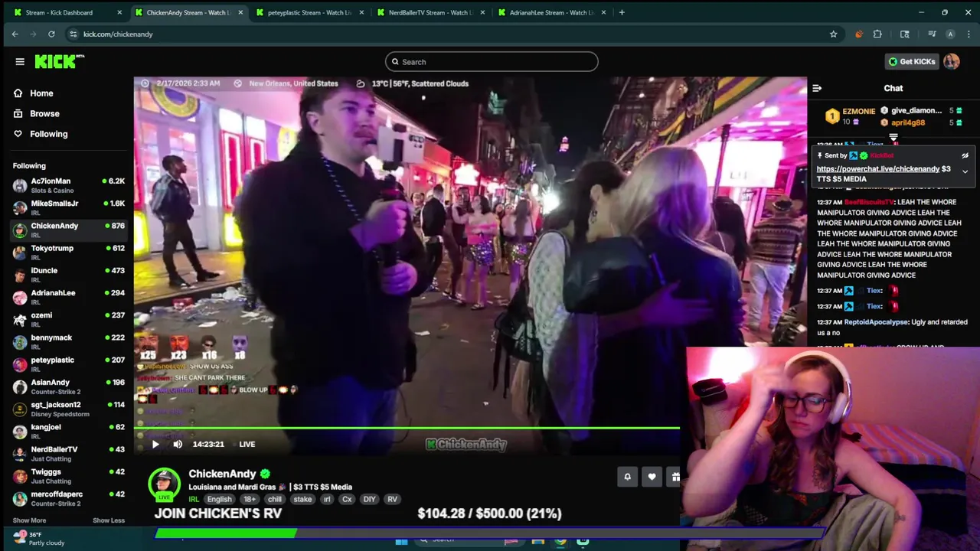This screenshot has height=551, width=980.
Task: Follow the channel with heart button
Action: 652,477
